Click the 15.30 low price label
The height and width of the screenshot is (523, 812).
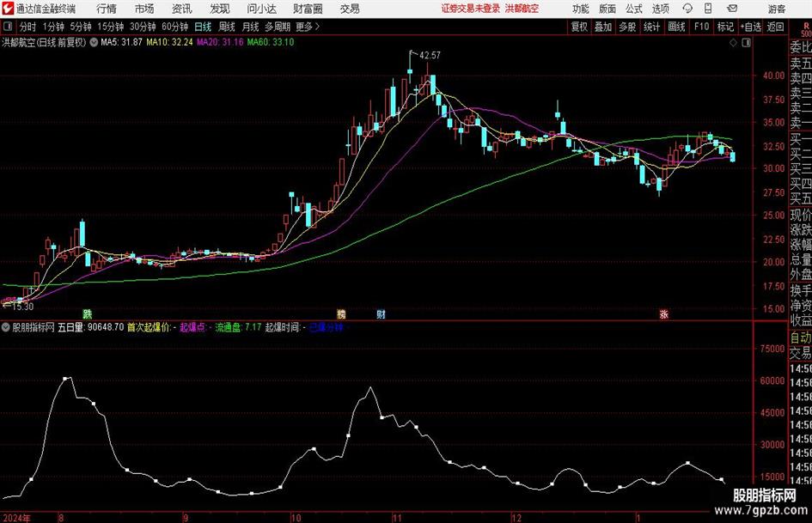point(22,307)
